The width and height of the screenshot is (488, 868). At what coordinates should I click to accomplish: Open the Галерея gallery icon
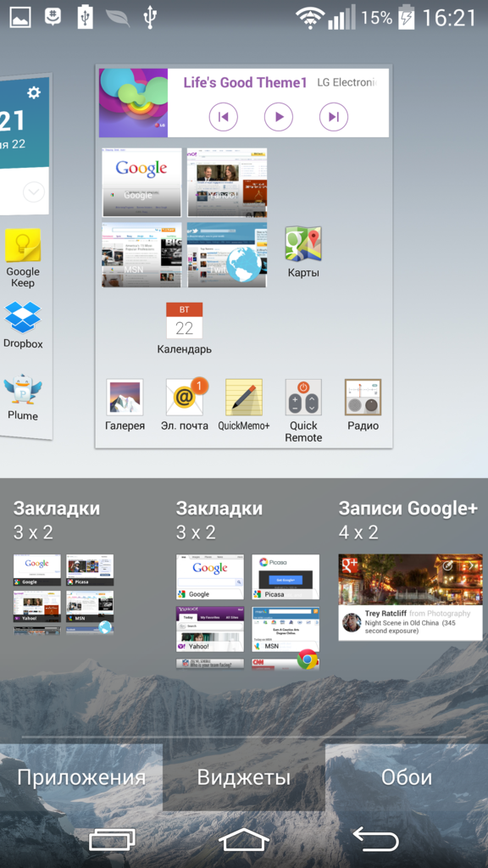point(125,397)
